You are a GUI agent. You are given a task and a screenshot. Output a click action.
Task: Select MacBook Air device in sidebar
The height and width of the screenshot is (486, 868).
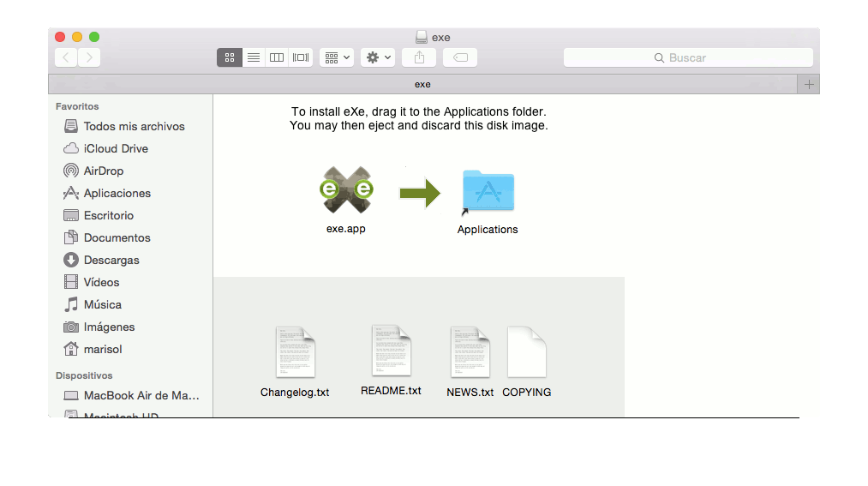130,396
